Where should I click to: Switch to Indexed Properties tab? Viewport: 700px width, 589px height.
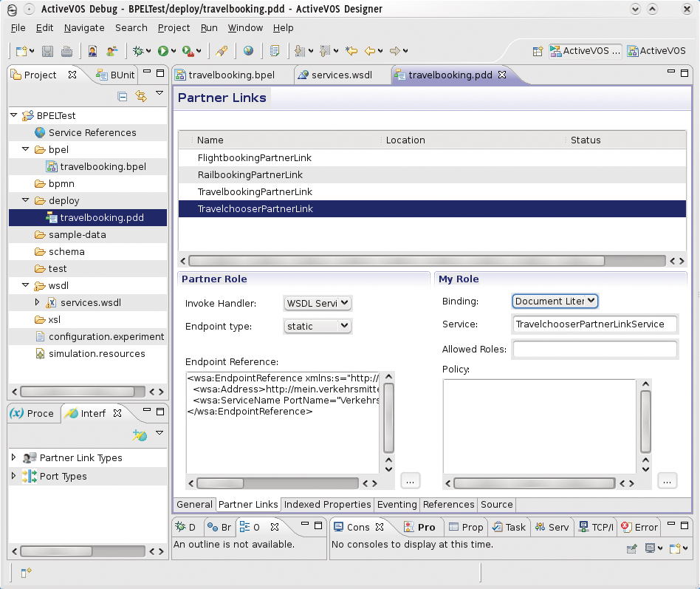(x=327, y=505)
